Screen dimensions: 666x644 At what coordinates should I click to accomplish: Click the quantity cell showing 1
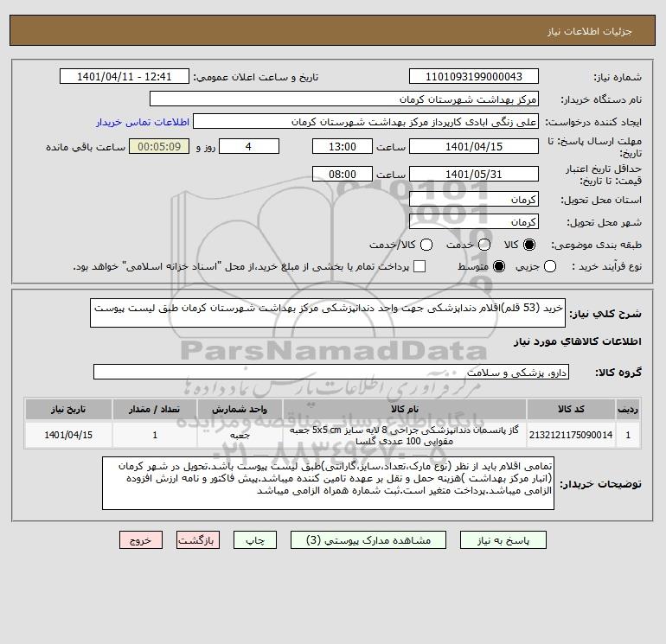point(155,435)
